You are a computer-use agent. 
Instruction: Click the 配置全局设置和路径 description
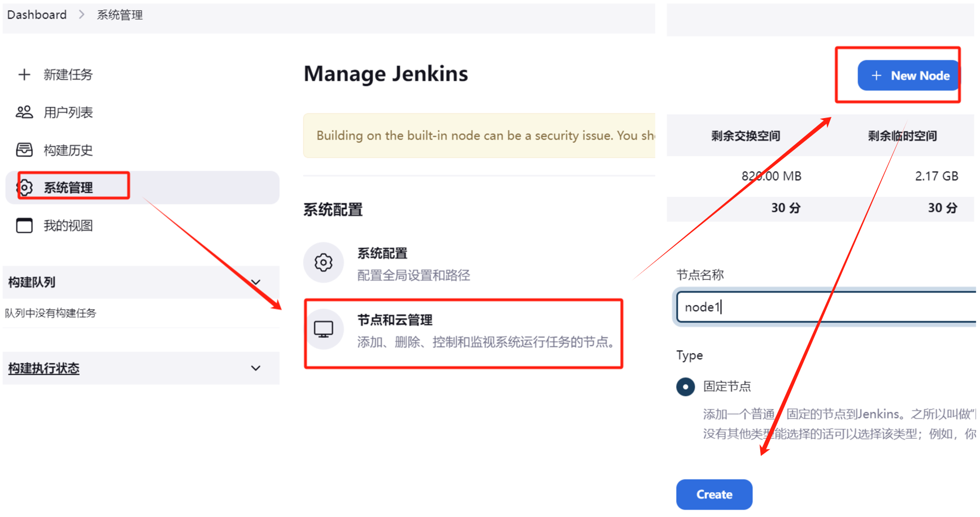[x=413, y=275]
